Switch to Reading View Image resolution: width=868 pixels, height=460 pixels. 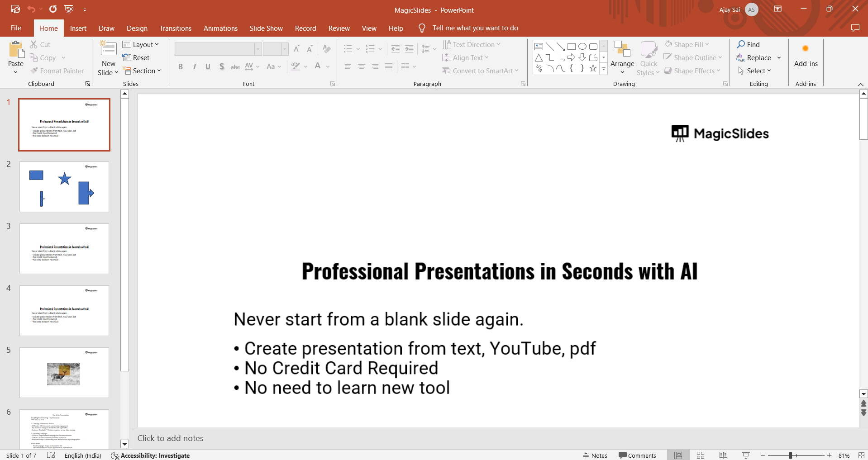[x=723, y=455]
